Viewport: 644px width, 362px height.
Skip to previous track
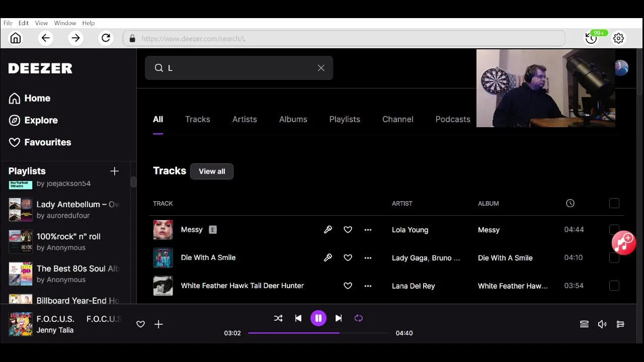(x=298, y=318)
